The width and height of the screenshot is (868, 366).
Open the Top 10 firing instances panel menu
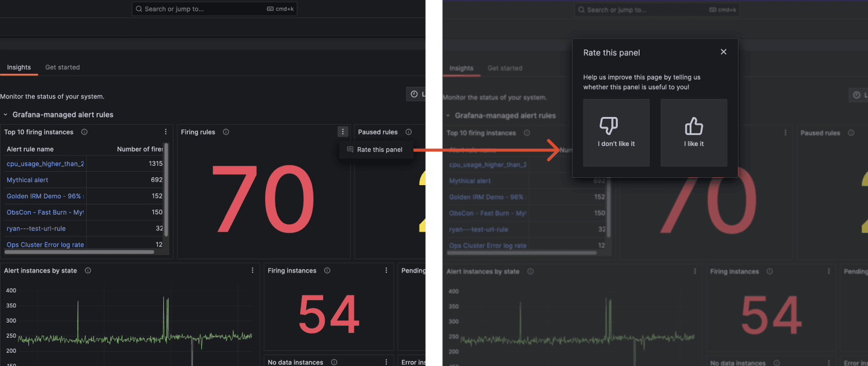coord(165,131)
